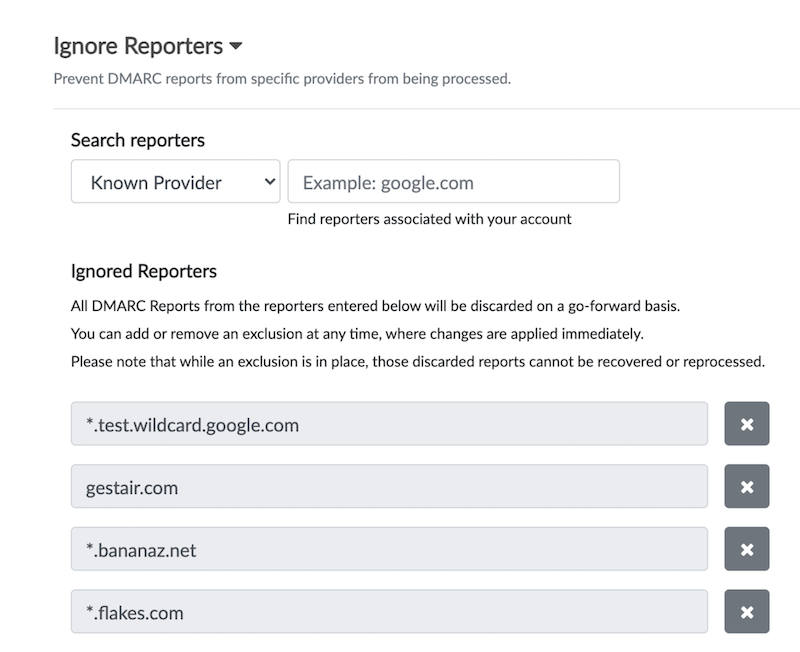Click the 'Find reporters associated with your account' hint
The image size is (800, 652).
430,219
